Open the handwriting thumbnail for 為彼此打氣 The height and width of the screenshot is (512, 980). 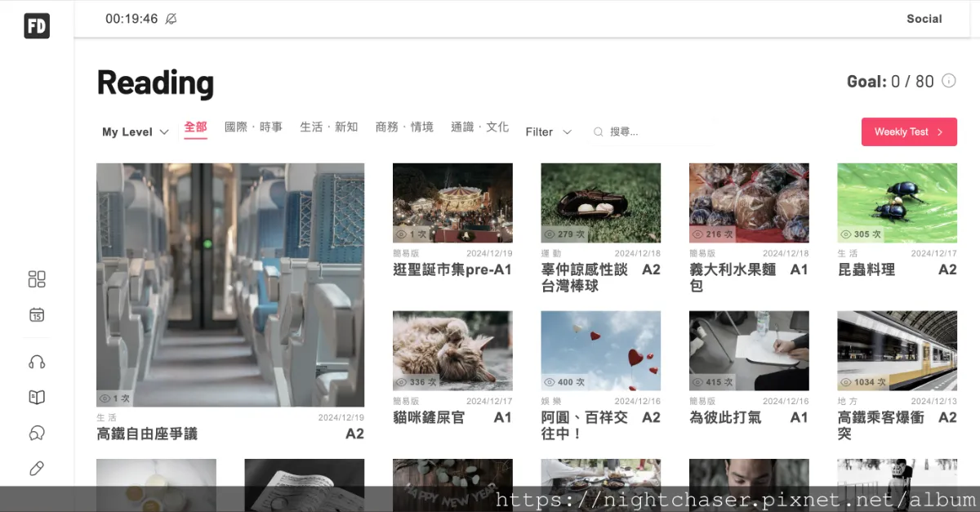(749, 350)
